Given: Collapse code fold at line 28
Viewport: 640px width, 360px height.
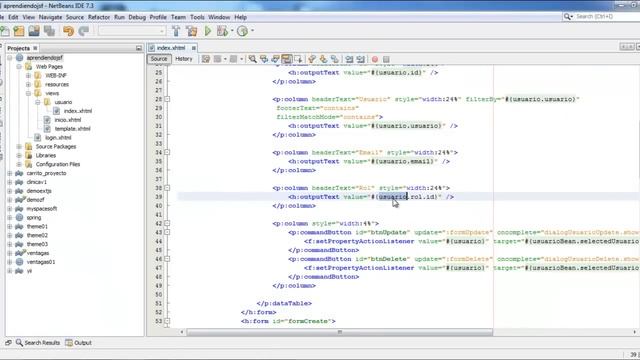Looking at the screenshot, I should [x=167, y=99].
